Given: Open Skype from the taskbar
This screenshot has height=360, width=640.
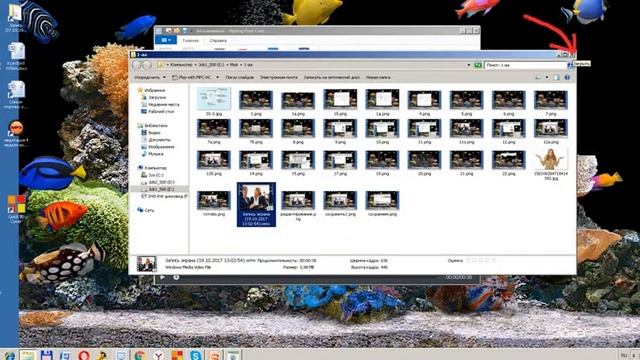Looking at the screenshot, I should point(196,356).
